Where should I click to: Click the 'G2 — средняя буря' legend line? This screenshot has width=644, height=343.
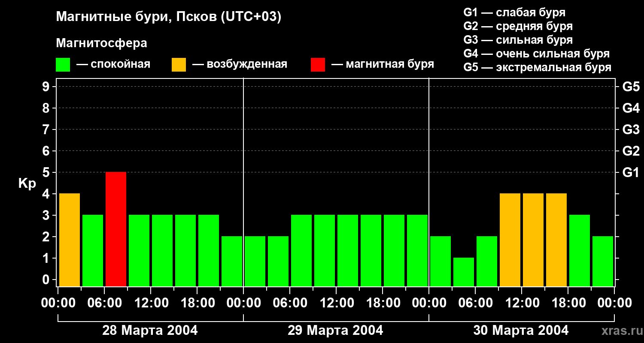coord(518,26)
